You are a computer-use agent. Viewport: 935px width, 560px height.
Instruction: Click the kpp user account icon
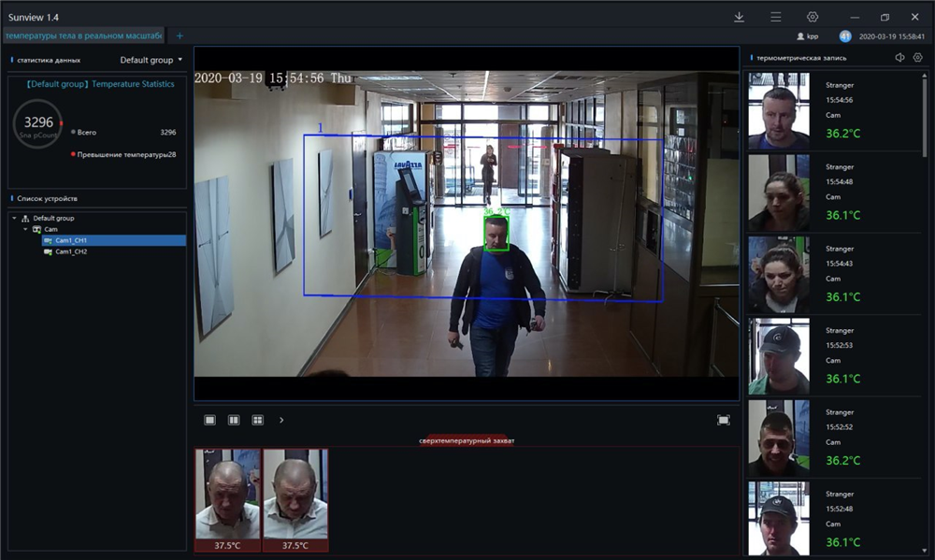point(800,36)
